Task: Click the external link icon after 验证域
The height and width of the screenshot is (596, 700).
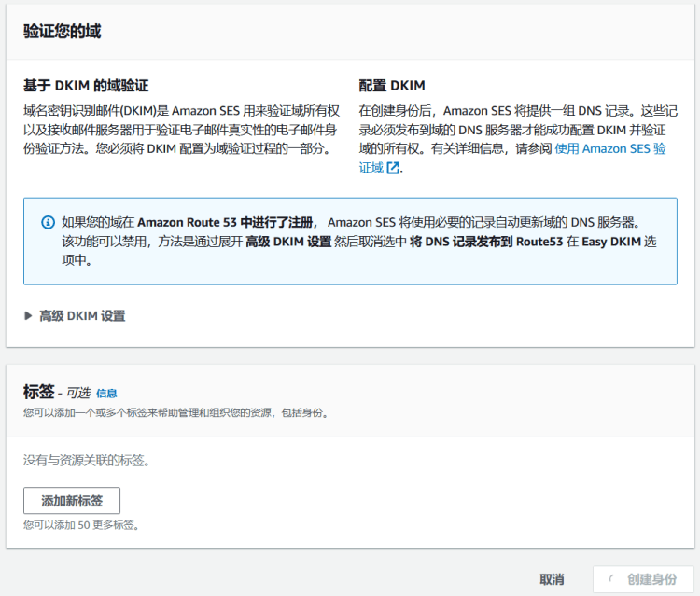Action: point(393,168)
